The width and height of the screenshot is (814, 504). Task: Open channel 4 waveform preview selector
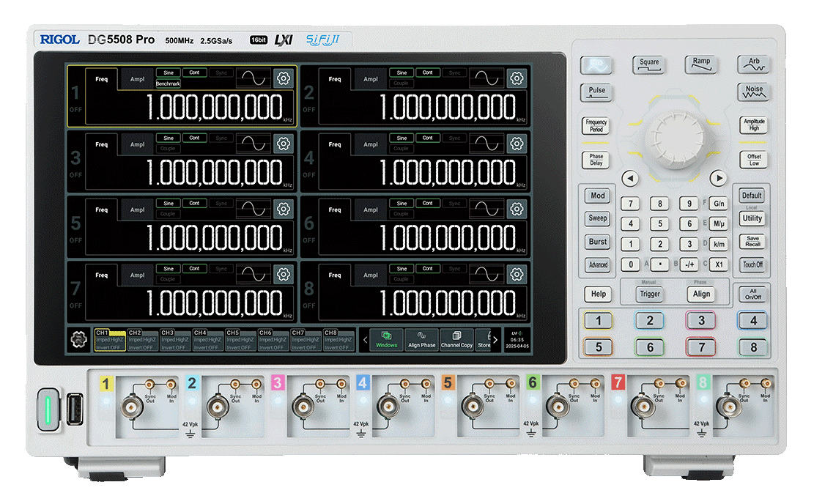(486, 144)
